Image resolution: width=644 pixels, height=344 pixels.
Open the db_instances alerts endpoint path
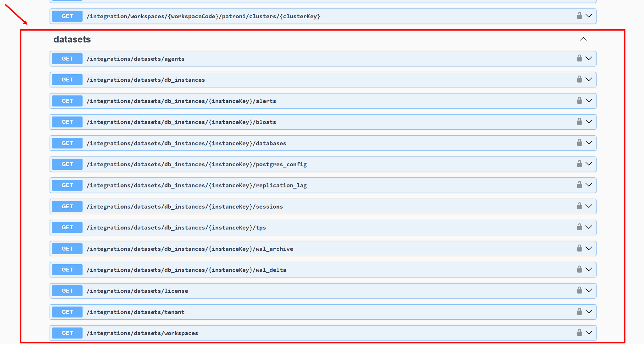point(181,101)
